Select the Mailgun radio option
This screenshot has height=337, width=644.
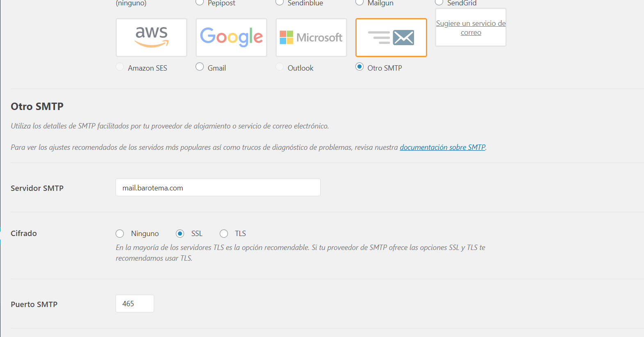click(x=360, y=2)
